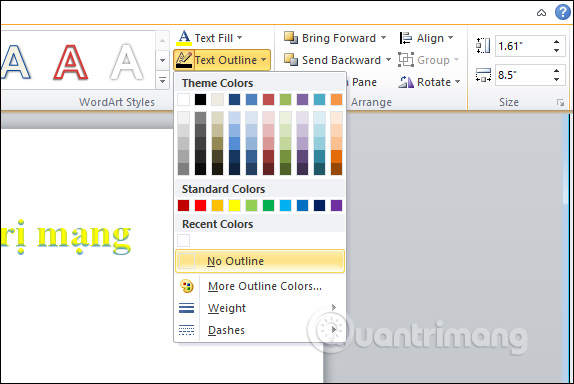Screen dimensions: 574x384
Task: Pick the white theme color swatch
Action: click(183, 99)
